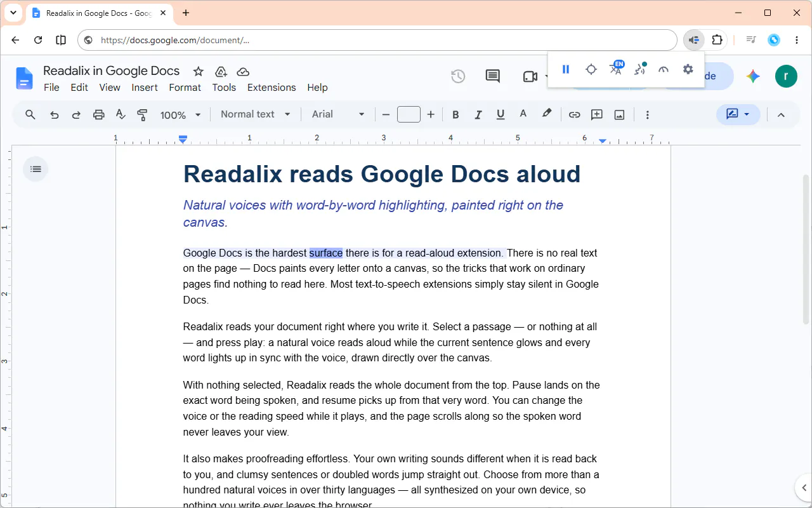812x508 pixels.
Task: Click the Readalix extension icon in Chrome toolbar
Action: (694, 40)
